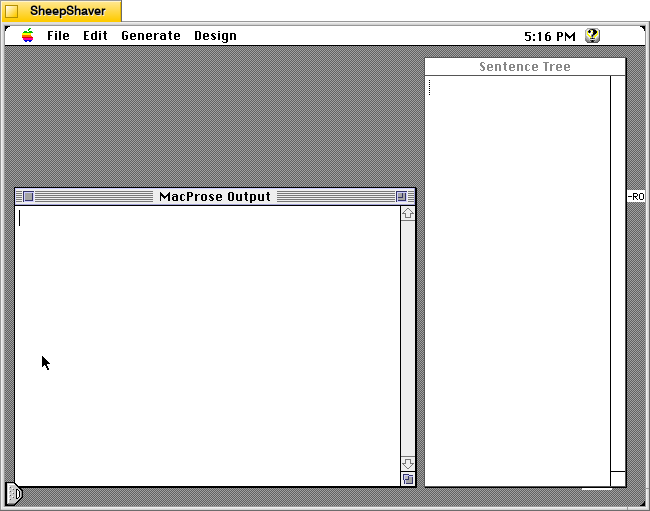This screenshot has width=650, height=511.
Task: Open the Edit menu
Action: click(95, 36)
